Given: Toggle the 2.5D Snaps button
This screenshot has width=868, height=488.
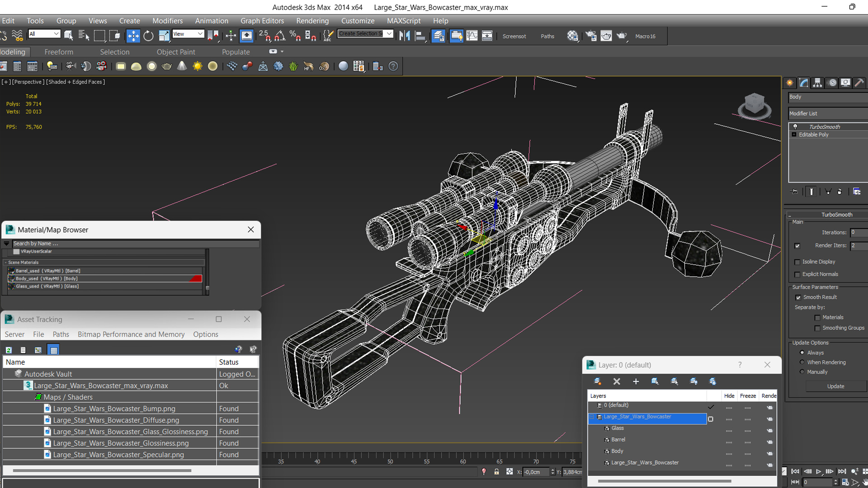Looking at the screenshot, I should point(264,36).
